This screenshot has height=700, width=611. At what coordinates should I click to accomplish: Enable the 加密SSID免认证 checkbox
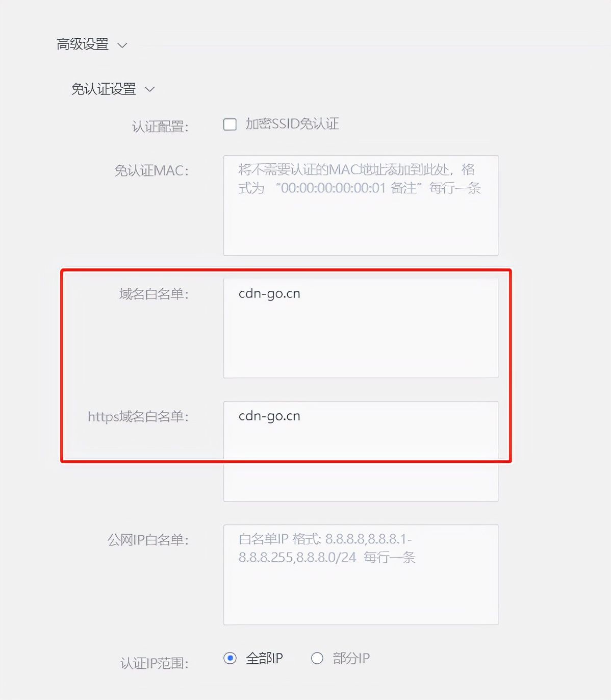[x=230, y=124]
